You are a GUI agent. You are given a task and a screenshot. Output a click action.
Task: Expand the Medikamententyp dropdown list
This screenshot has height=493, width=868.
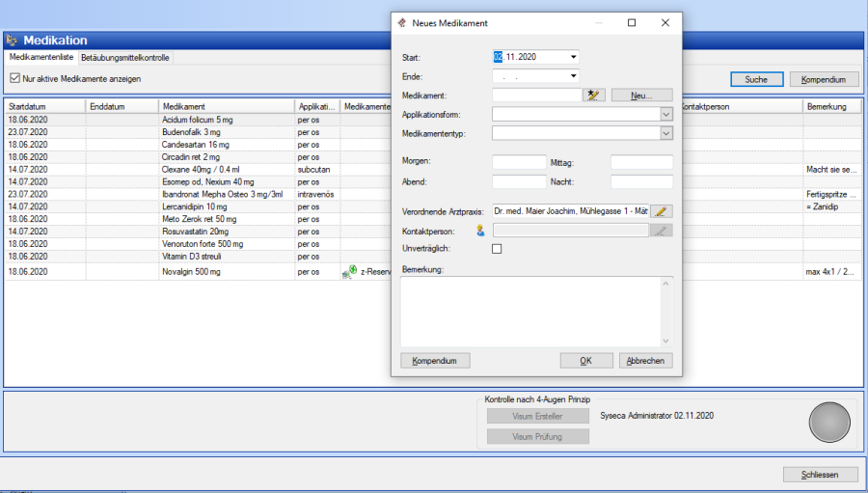[x=665, y=133]
